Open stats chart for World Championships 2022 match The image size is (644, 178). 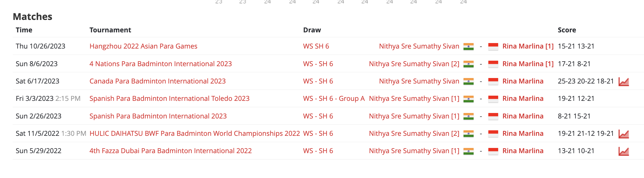click(x=623, y=134)
